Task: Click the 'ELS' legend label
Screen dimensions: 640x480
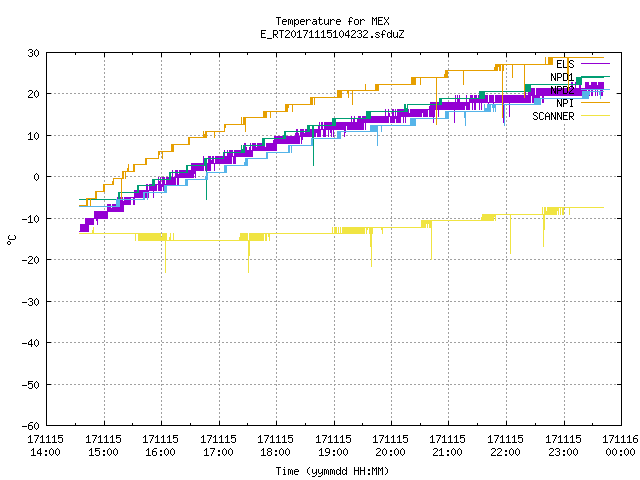Action: point(565,64)
